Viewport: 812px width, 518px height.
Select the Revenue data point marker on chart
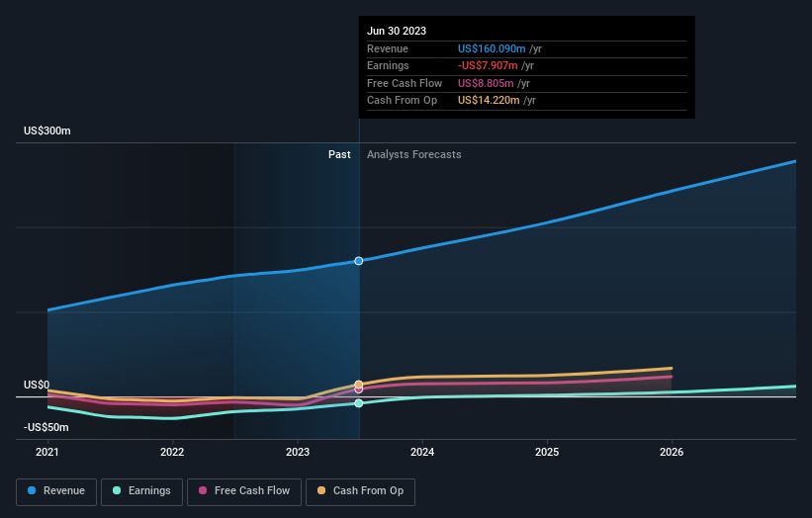359,261
